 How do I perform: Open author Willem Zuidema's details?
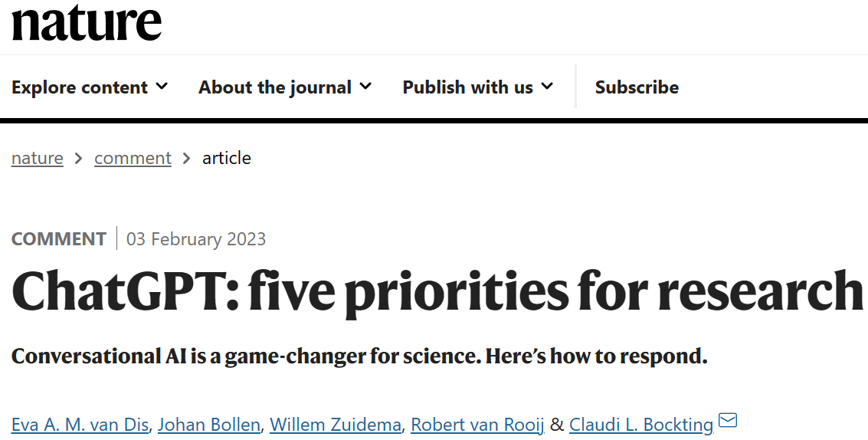pos(336,424)
